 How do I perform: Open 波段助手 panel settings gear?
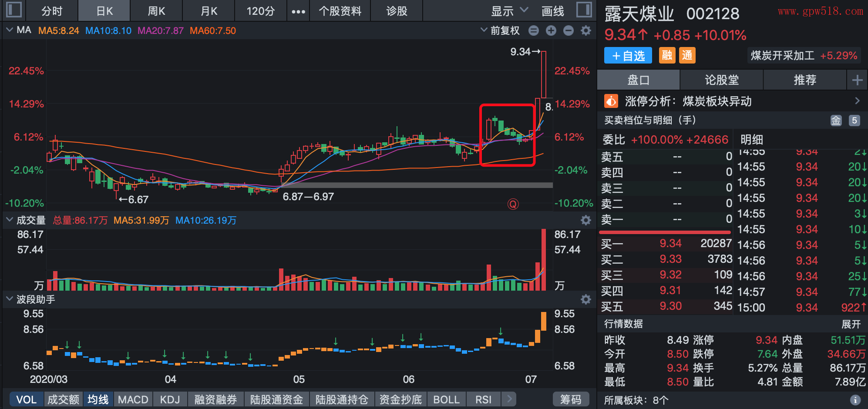(x=586, y=299)
